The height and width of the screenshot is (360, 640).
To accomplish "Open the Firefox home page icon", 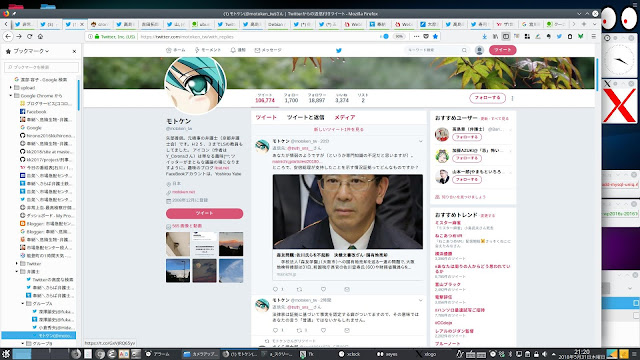I will [x=40, y=36].
